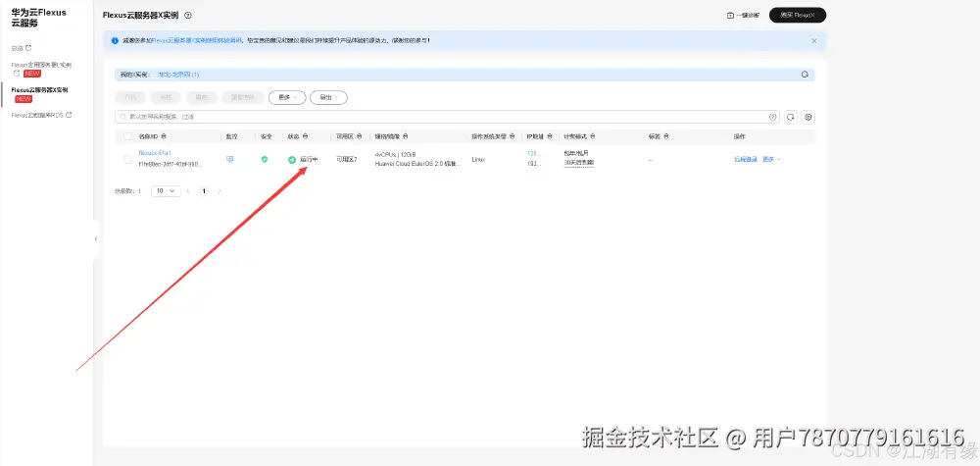
Task: Open the search help question-mark icon
Action: (772, 117)
